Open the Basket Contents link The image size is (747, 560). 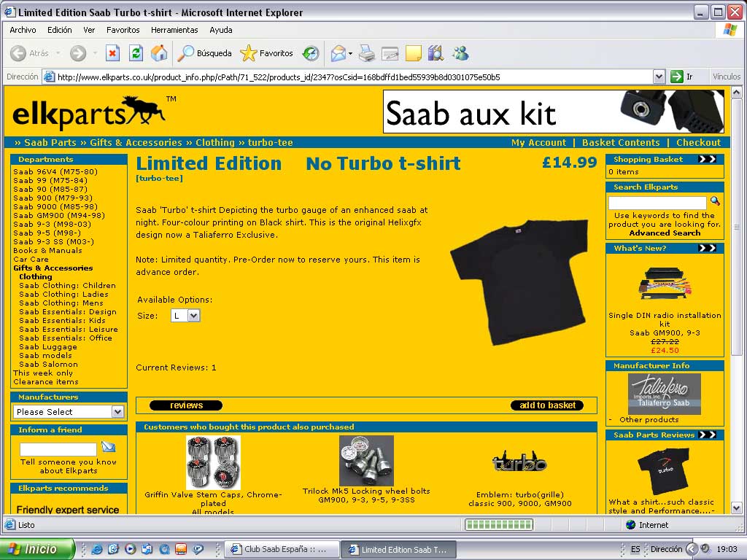tap(621, 142)
